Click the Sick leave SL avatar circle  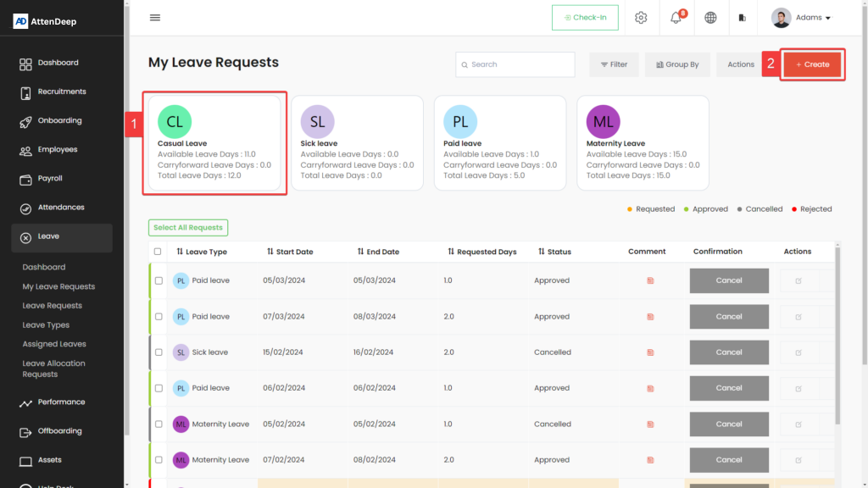[x=317, y=122]
